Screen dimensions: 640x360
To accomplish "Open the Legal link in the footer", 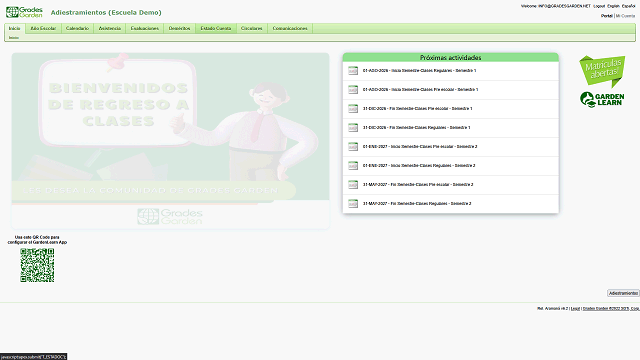I will [x=575, y=309].
